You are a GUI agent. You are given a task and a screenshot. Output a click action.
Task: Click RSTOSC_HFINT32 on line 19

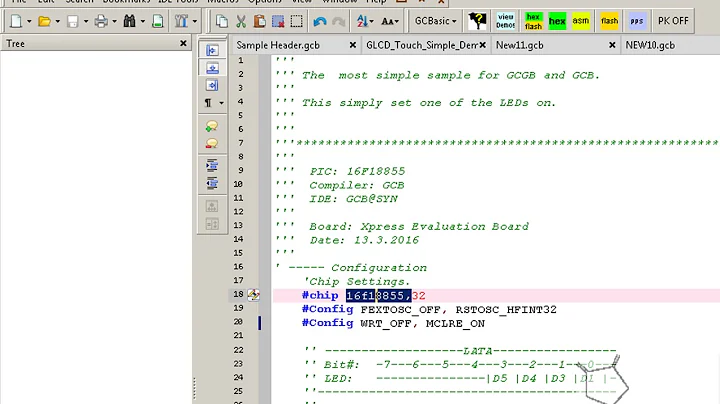[506, 310]
